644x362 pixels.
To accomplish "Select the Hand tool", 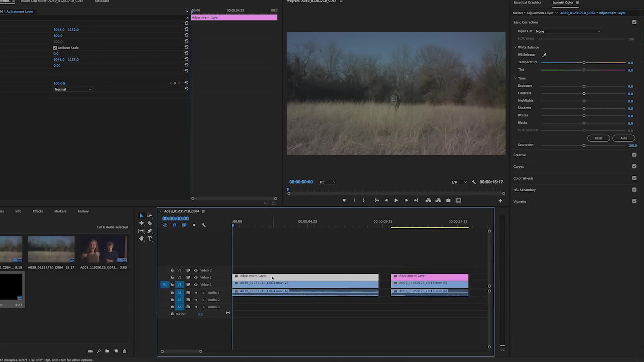I will click(x=141, y=239).
